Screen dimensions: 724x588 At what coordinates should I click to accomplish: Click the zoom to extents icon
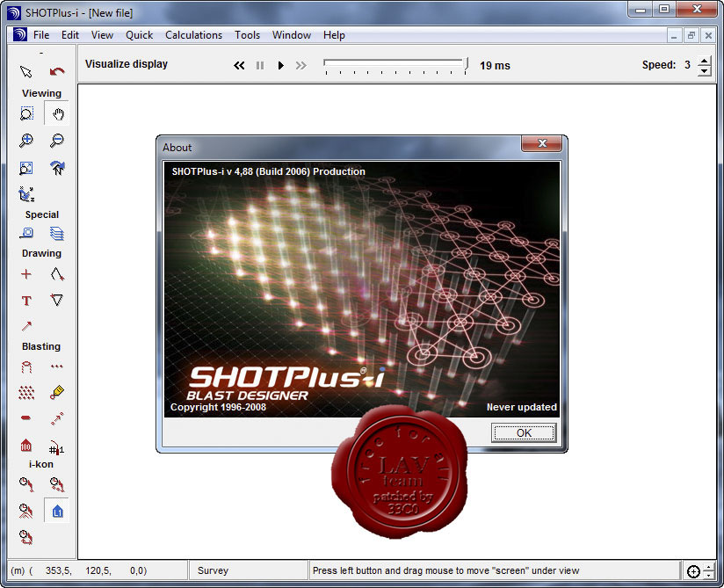point(26,168)
